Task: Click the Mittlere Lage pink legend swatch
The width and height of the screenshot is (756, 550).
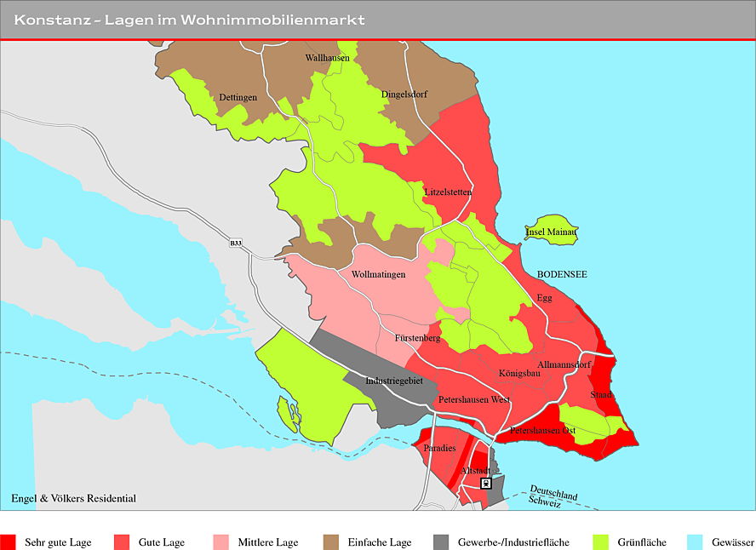Action: coord(220,541)
